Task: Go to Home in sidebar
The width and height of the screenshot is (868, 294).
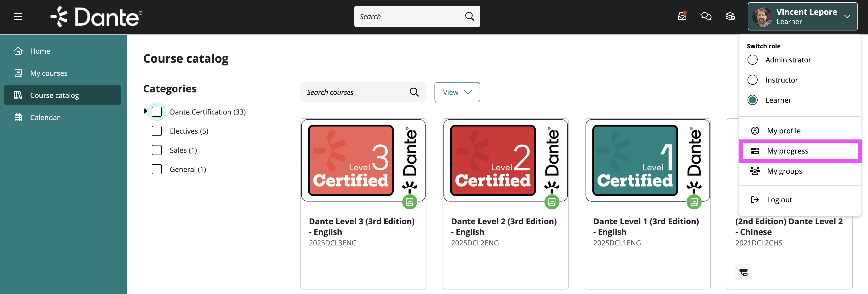Action: (x=40, y=51)
